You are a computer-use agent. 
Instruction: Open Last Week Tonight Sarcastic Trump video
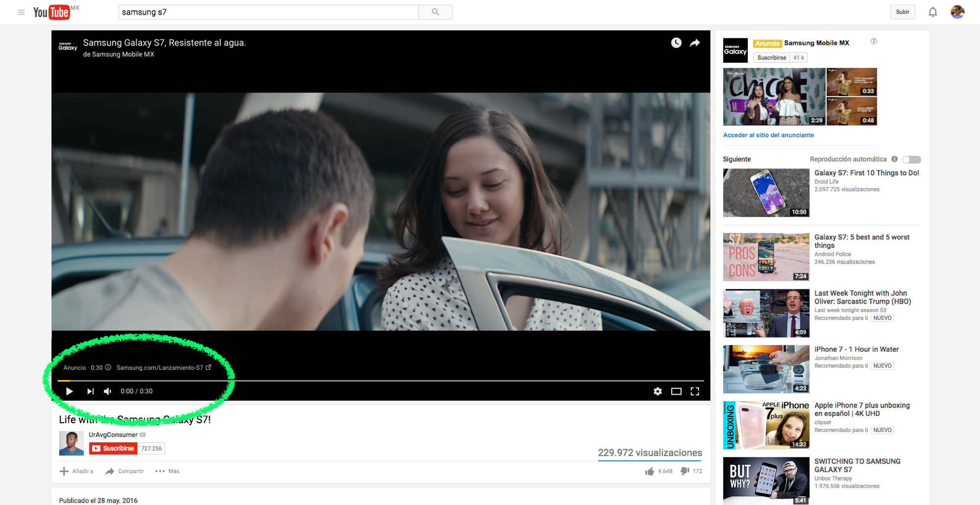tap(863, 297)
